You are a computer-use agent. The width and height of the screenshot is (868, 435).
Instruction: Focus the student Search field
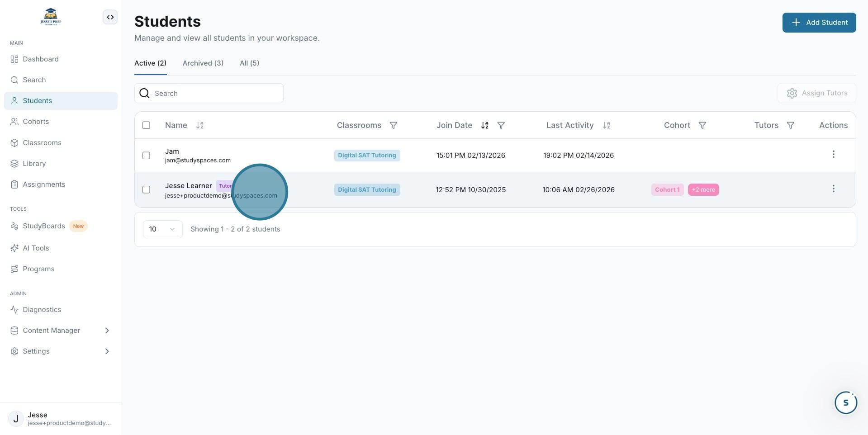coord(209,93)
